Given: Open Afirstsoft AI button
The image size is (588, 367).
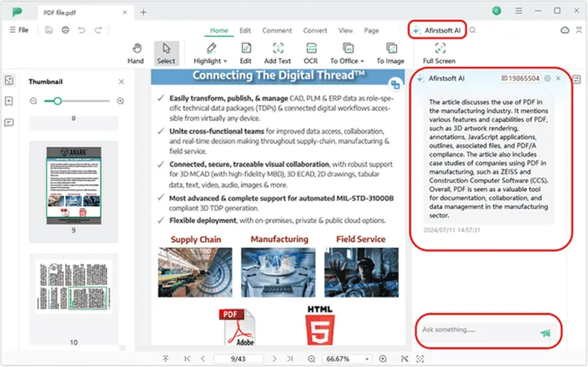Looking at the screenshot, I should point(437,29).
